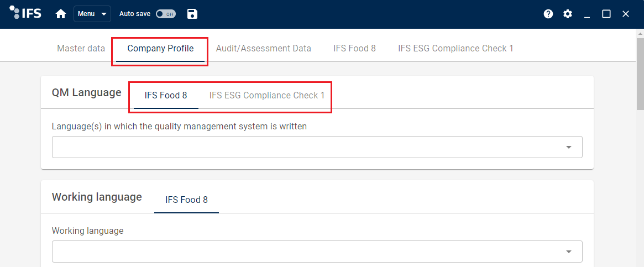Screen dimensions: 644x267
Task: Select IFS Food 8 under Working language
Action: 186,200
